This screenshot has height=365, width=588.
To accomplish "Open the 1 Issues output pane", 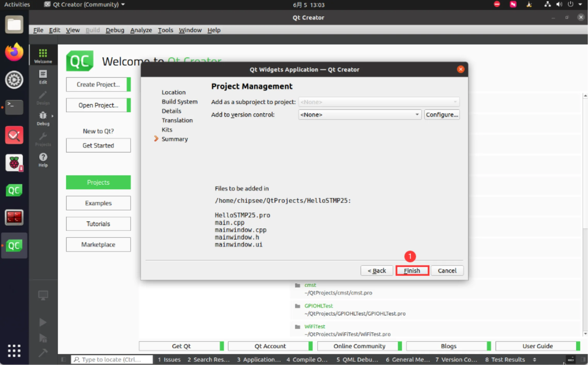I will [169, 359].
